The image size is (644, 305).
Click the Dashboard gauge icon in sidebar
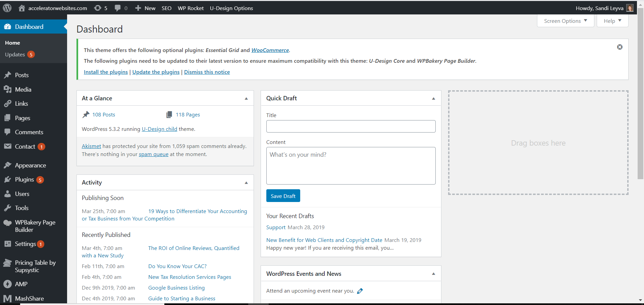tap(8, 27)
